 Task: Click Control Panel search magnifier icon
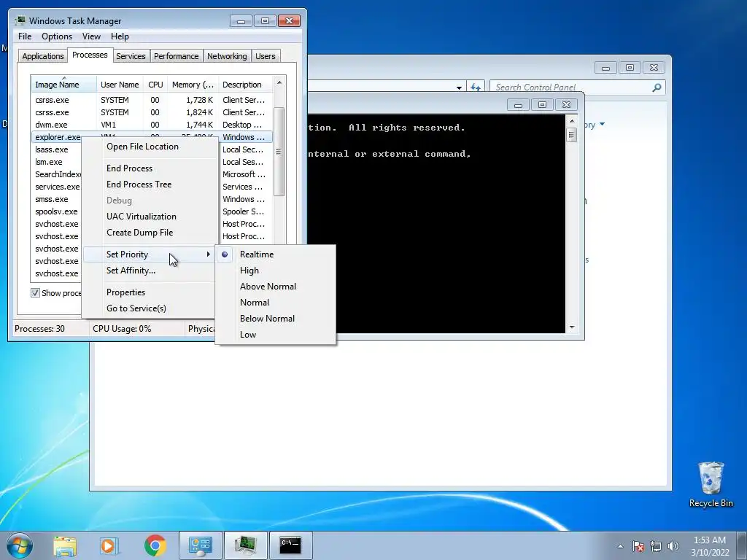click(657, 87)
